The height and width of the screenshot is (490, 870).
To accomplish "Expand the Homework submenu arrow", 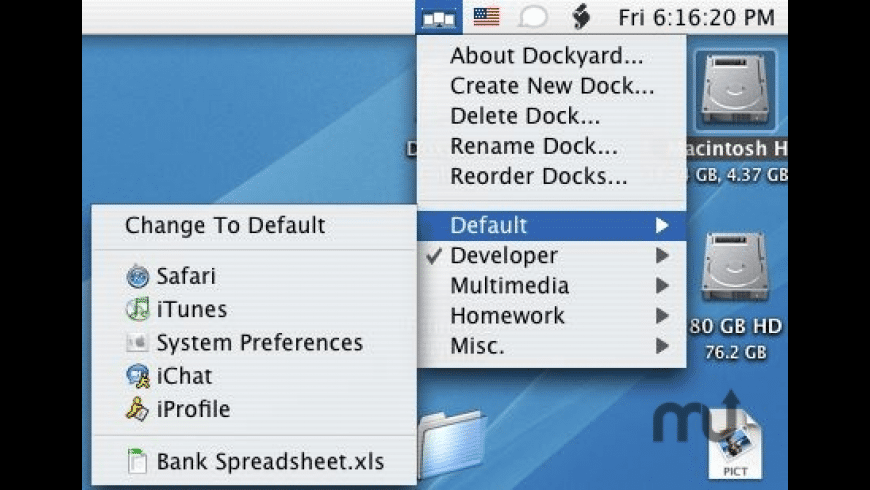I will tap(661, 316).
